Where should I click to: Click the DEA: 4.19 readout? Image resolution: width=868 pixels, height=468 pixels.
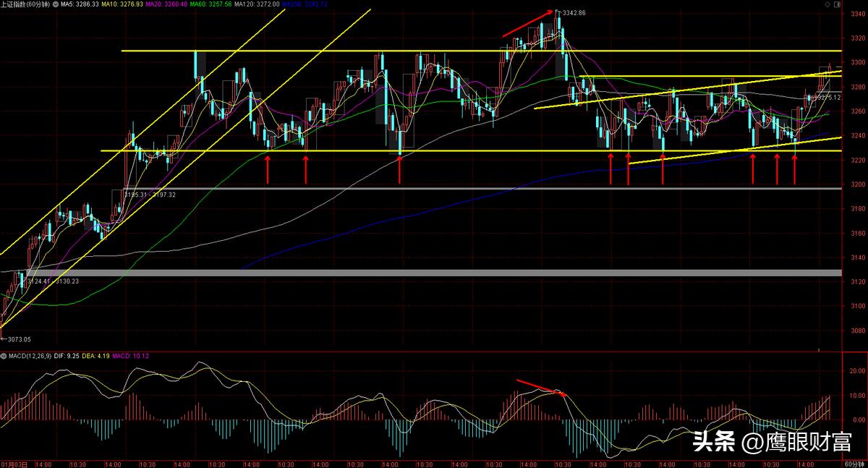pos(95,356)
